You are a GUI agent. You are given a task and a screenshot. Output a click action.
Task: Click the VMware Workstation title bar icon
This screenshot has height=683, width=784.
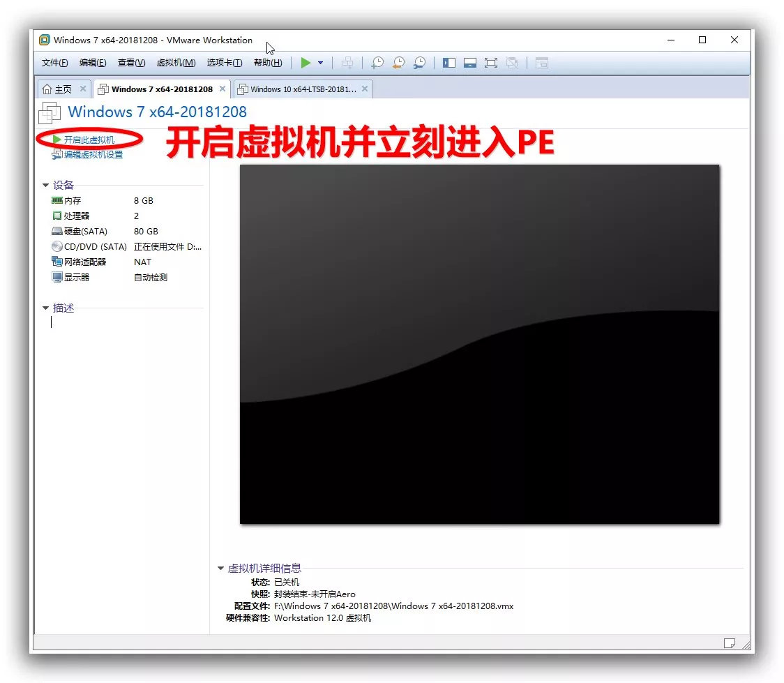(x=45, y=40)
